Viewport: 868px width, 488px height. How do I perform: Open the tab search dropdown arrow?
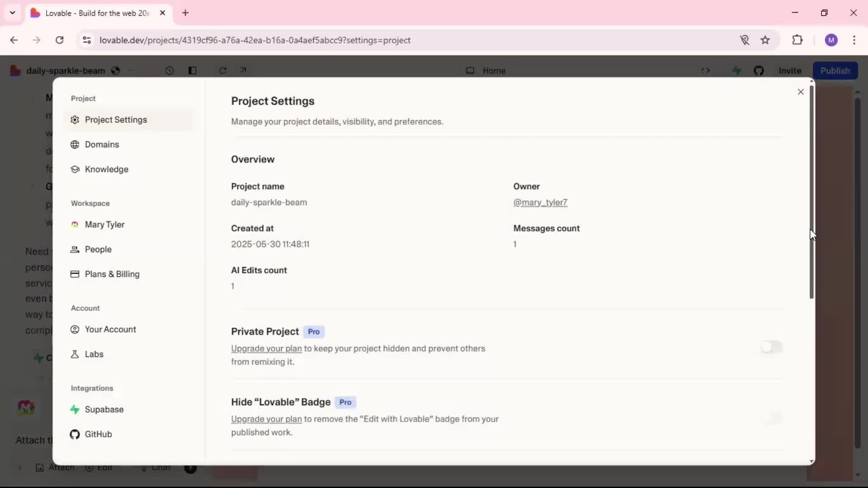13,13
